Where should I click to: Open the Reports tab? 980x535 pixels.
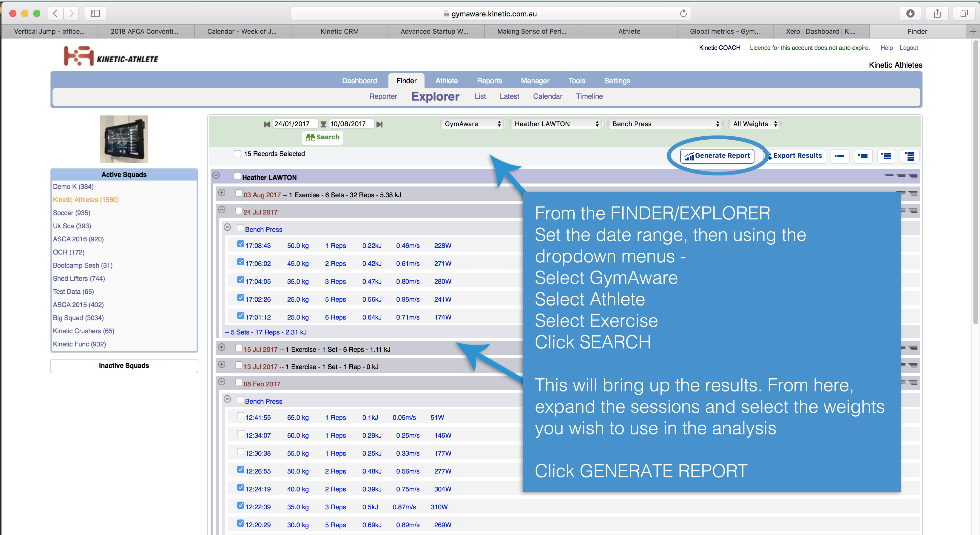pos(489,81)
